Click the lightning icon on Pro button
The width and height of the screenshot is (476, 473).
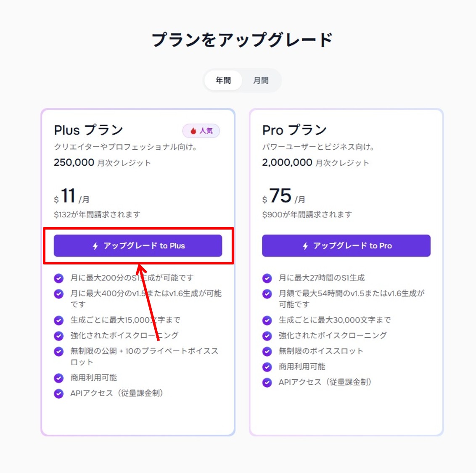click(305, 246)
